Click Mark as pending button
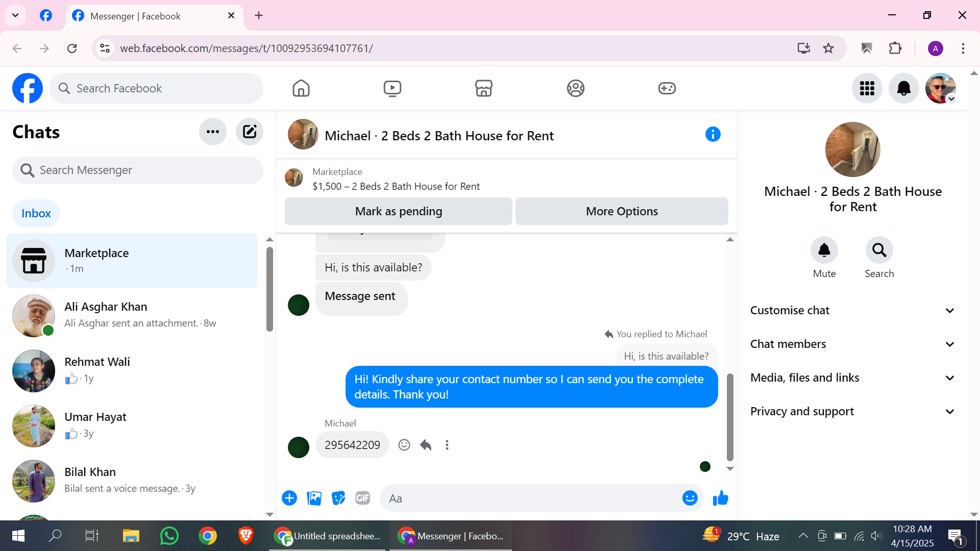Screen dimensions: 980x551 tap(398, 211)
